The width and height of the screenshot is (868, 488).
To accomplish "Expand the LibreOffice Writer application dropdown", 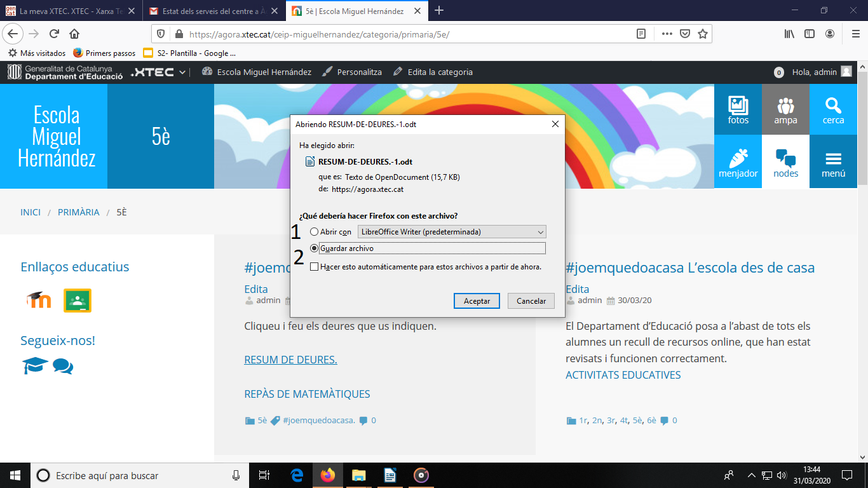I will point(452,232).
